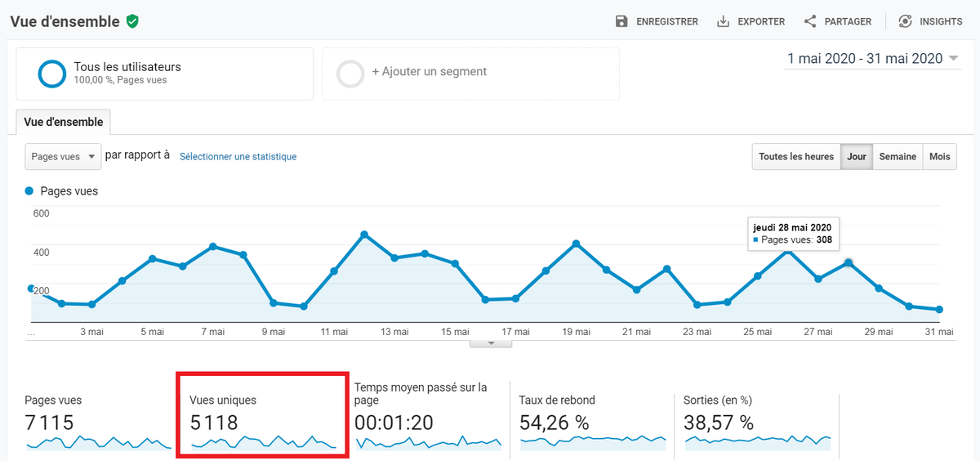Click the chart data point for 28 mai

[x=849, y=262]
